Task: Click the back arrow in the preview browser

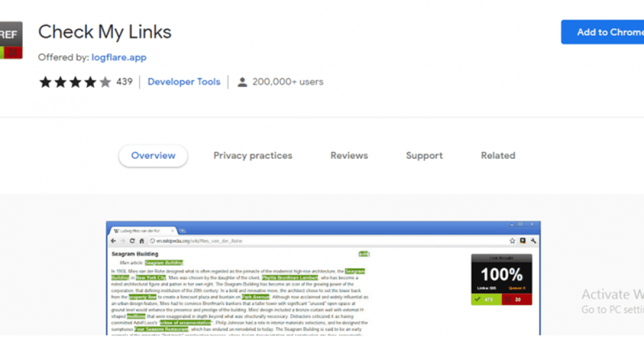Action: click(114, 241)
